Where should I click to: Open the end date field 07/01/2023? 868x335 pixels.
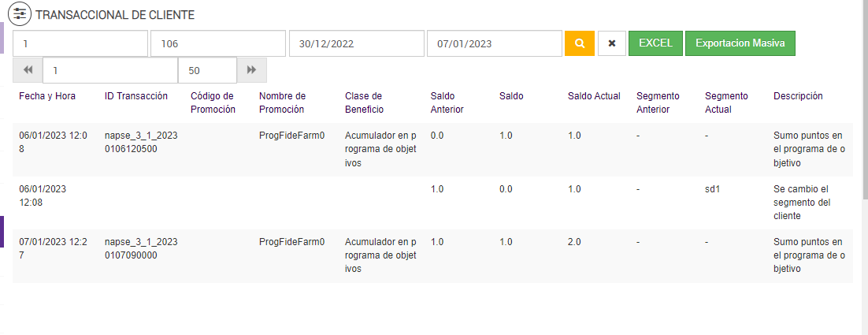click(x=494, y=43)
